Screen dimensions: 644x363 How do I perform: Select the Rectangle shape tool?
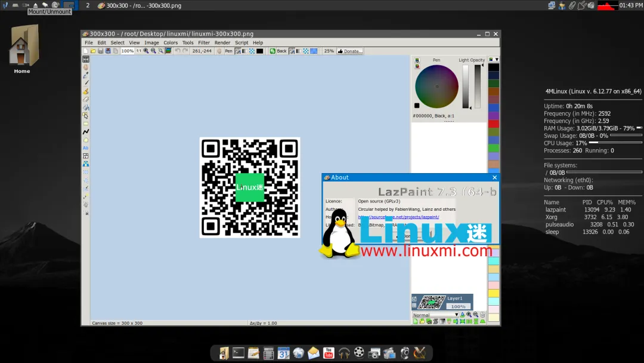point(86,124)
